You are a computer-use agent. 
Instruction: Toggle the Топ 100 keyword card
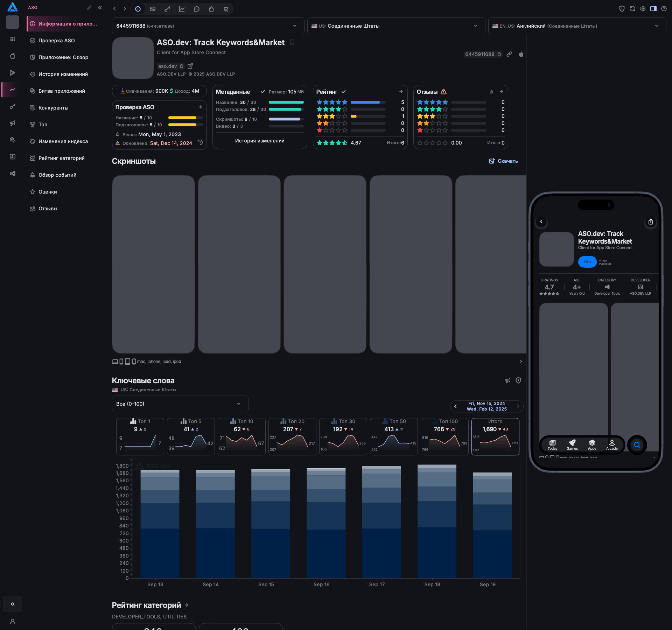[x=444, y=436]
